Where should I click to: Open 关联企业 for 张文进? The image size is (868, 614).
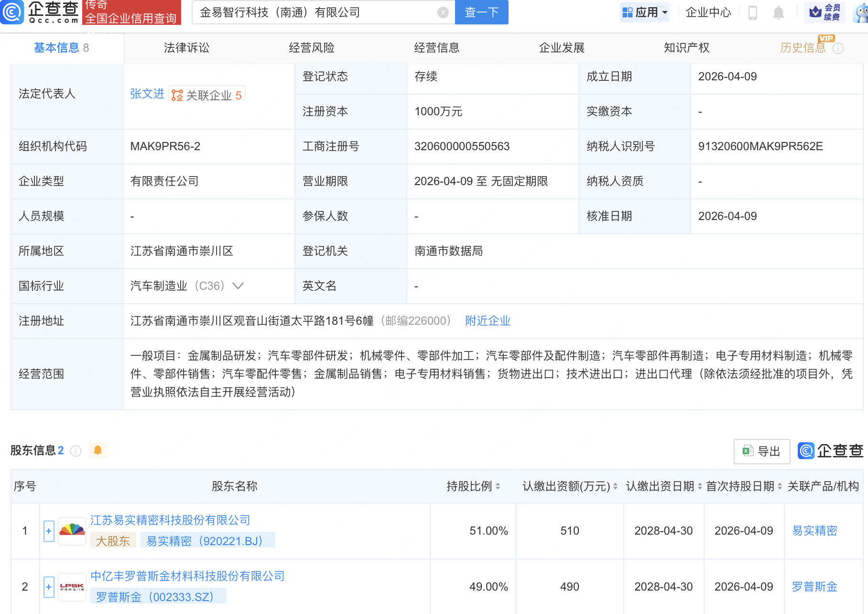(x=207, y=95)
